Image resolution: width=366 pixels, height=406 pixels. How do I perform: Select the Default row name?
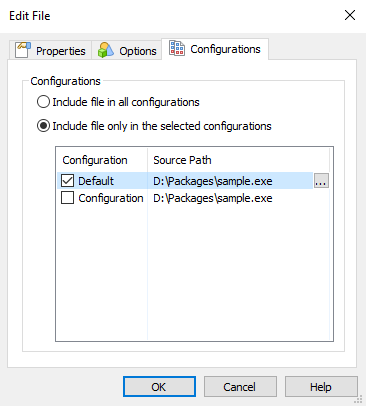(x=96, y=181)
